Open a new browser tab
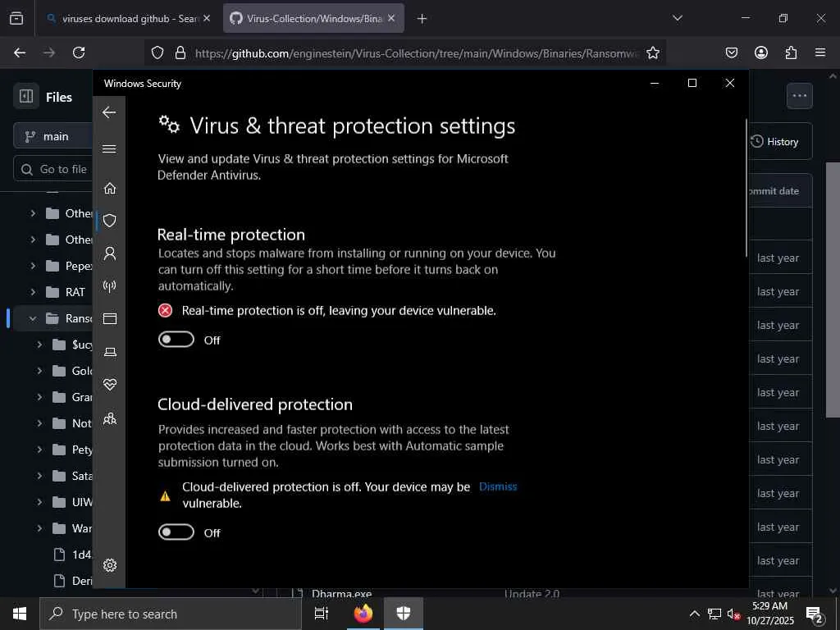Viewport: 840px width, 630px height. pos(422,18)
